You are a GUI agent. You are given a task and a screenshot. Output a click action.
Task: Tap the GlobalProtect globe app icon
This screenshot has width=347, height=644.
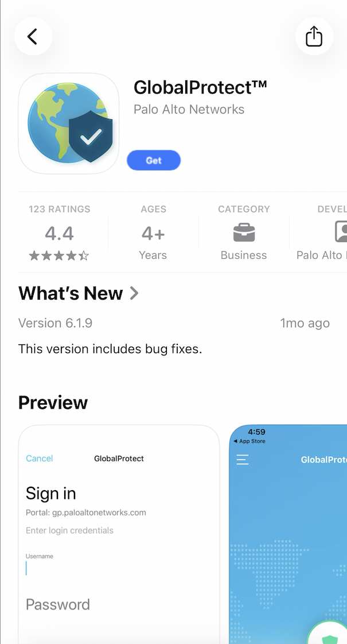click(69, 123)
